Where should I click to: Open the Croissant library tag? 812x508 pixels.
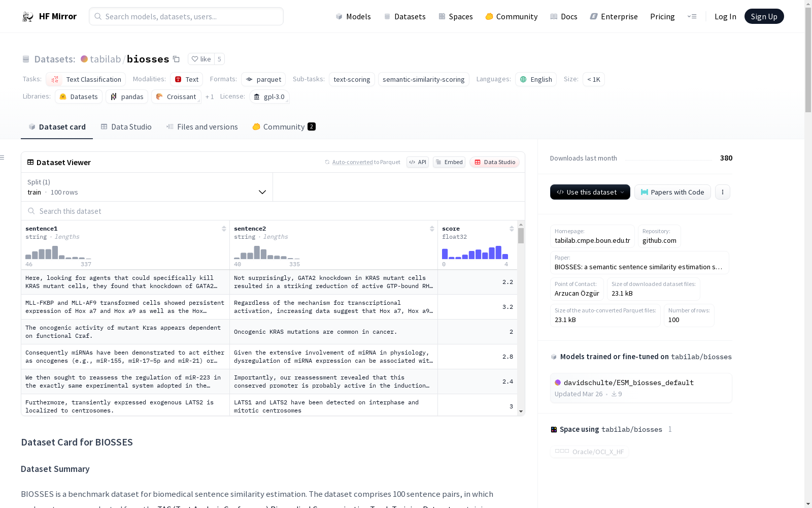tap(176, 97)
